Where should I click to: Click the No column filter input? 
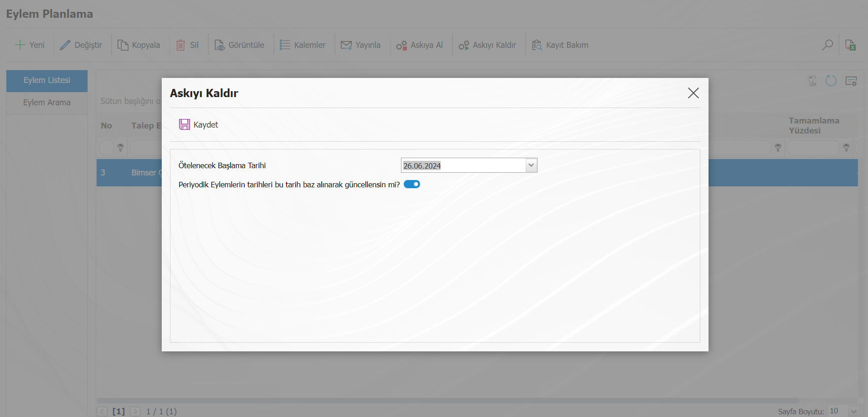107,148
